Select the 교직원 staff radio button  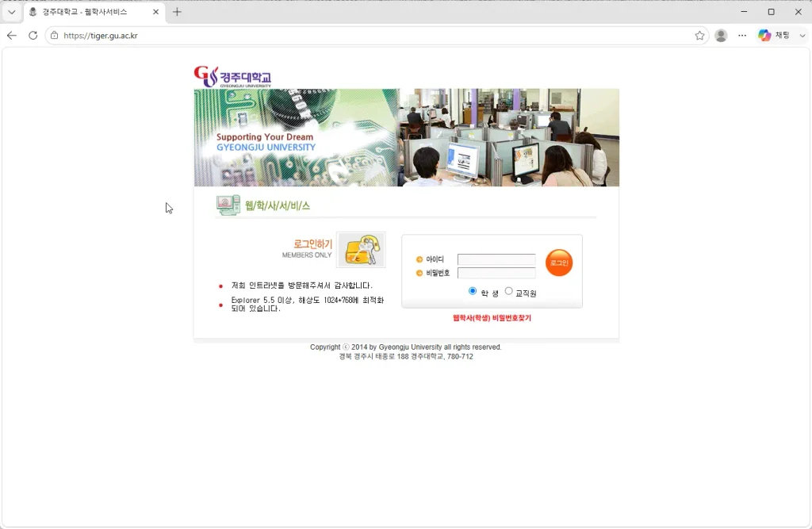(508, 291)
